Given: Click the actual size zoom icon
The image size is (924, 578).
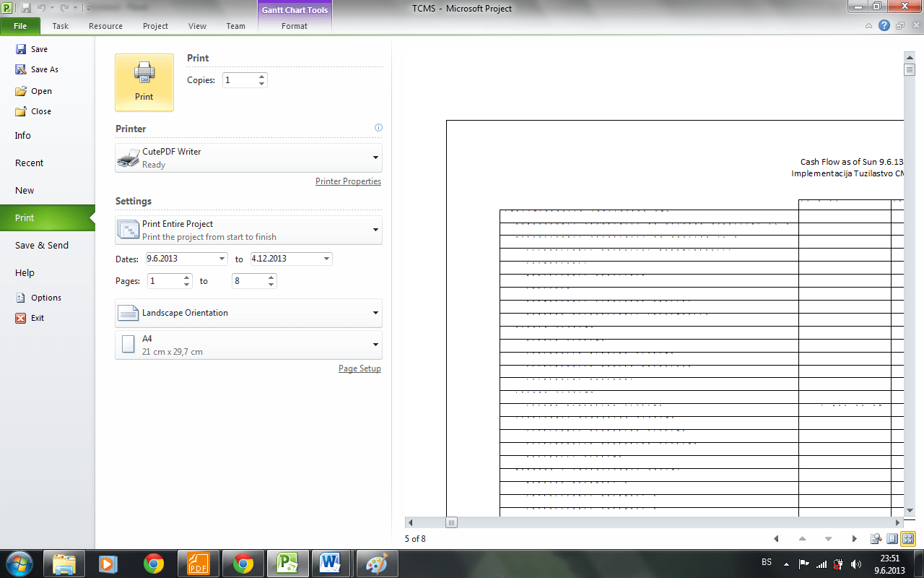Looking at the screenshot, I should [x=876, y=539].
